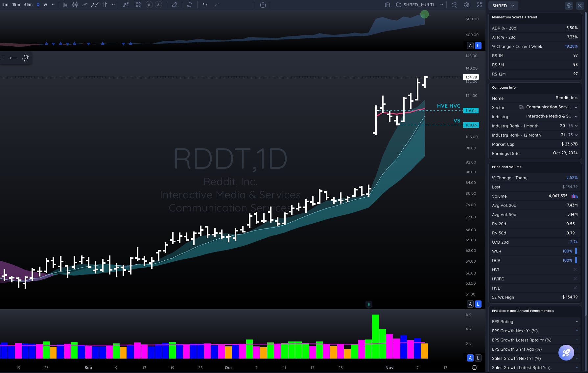Screen dimensions: 588x373
Task: Select the candlestick tool in floating toolbar
Action: pos(25,58)
